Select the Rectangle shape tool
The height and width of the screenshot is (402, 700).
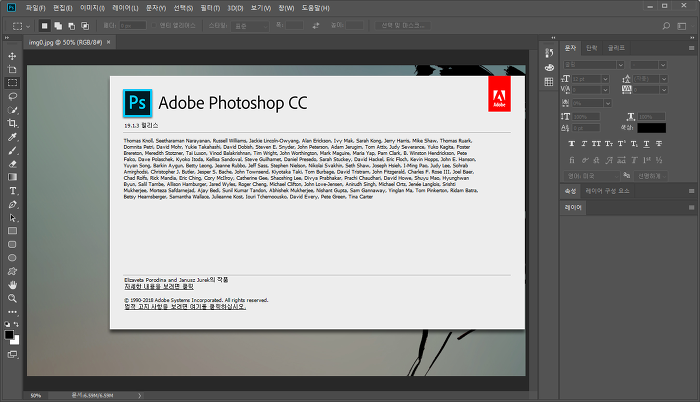coord(12,231)
